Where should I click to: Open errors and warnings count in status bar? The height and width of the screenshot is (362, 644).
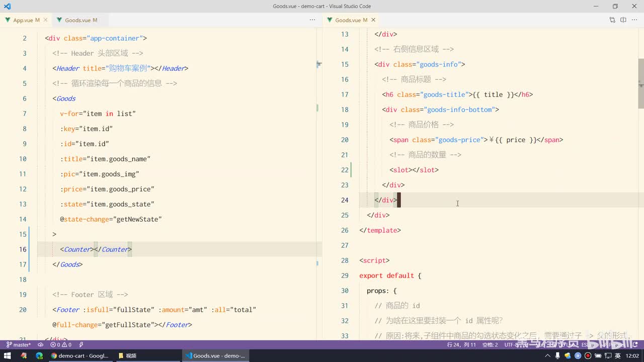coord(60,345)
